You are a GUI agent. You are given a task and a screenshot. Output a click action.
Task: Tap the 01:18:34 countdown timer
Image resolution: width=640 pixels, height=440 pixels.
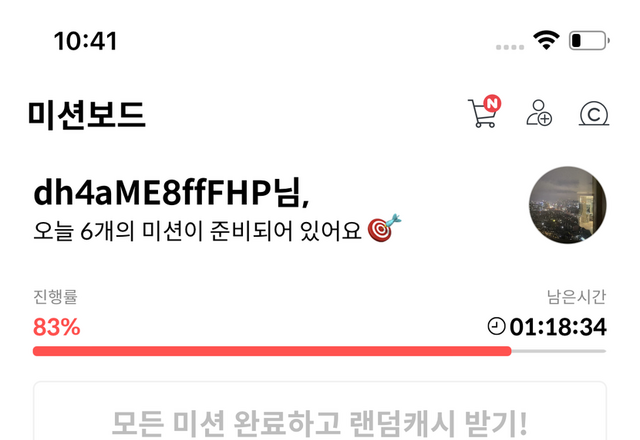pyautogui.click(x=558, y=327)
